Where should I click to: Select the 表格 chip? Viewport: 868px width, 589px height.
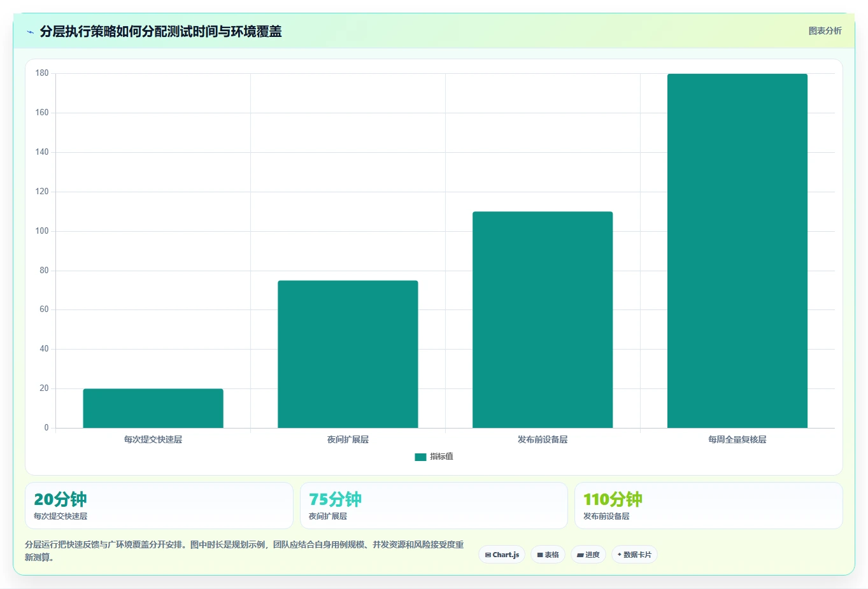[548, 555]
